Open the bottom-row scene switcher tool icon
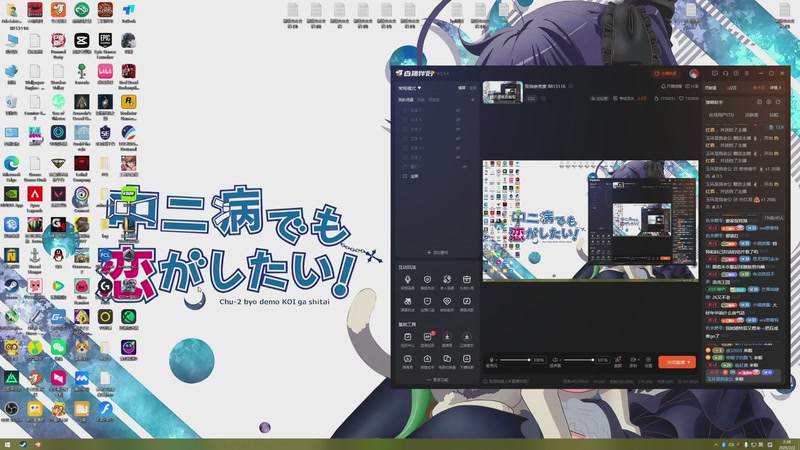This screenshot has width=800, height=450. coord(447,361)
